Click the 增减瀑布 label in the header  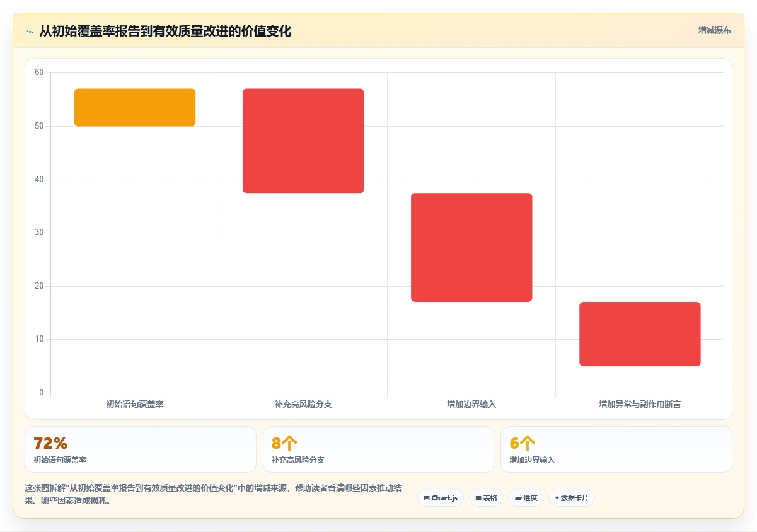click(714, 30)
